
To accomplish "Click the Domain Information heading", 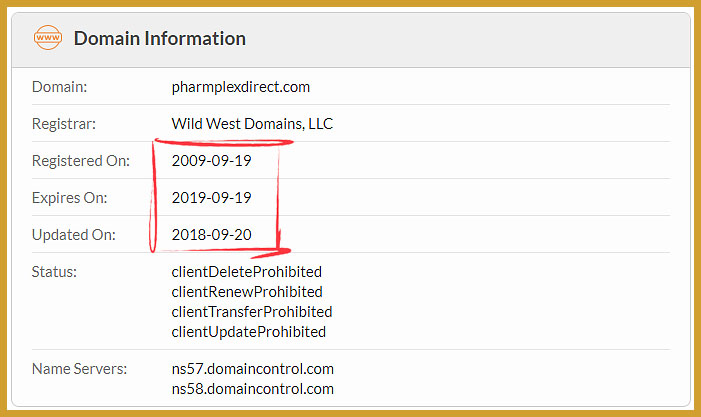I will pos(160,39).
